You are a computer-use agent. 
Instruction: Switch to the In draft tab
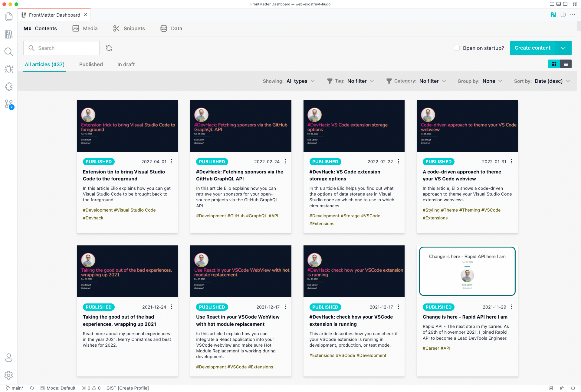point(126,64)
